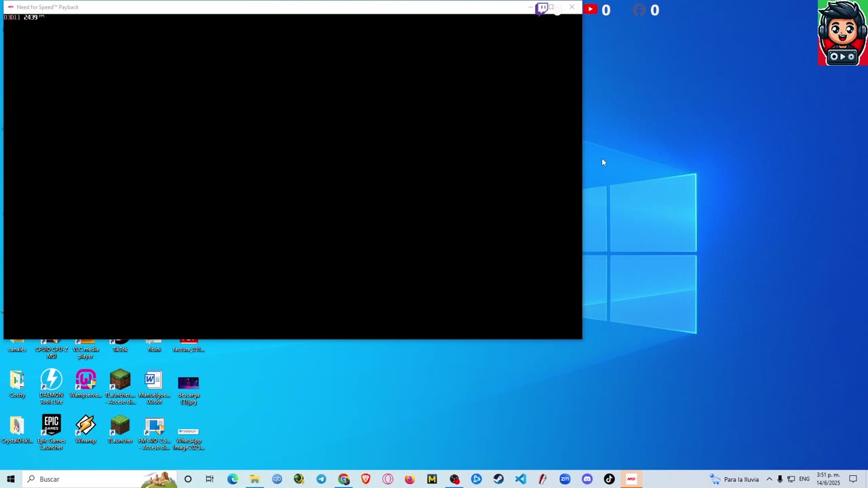Image resolution: width=868 pixels, height=488 pixels.
Task: Open Cortana circle icon on taskbar
Action: pos(188,479)
